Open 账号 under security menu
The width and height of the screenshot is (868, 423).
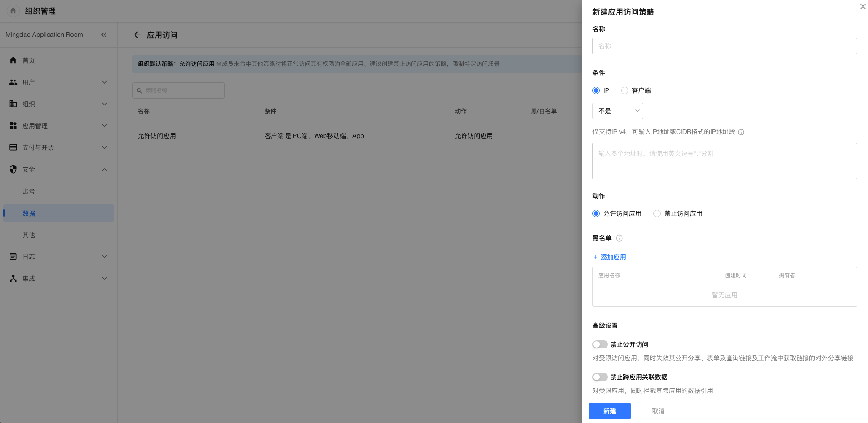pos(29,191)
